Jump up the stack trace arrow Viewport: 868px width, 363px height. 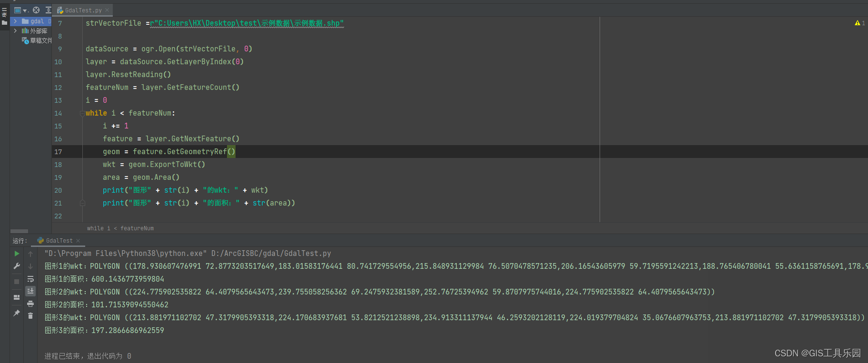pos(30,254)
